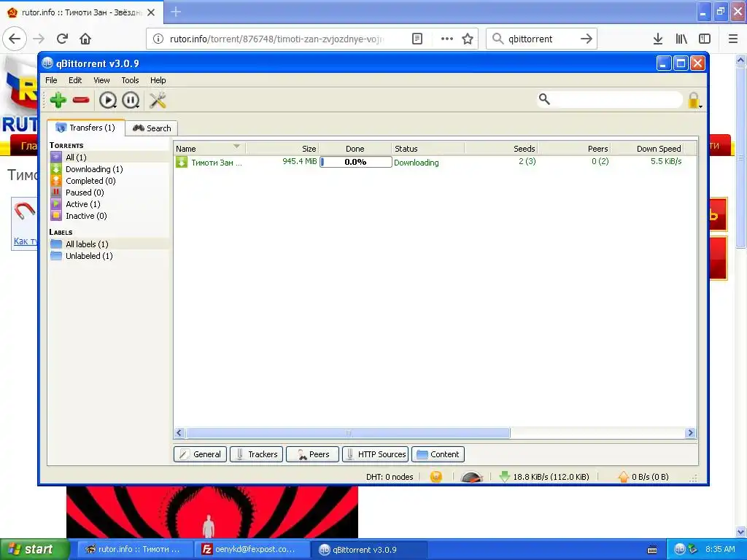747x560 pixels.
Task: Open the View menu
Action: 101,80
